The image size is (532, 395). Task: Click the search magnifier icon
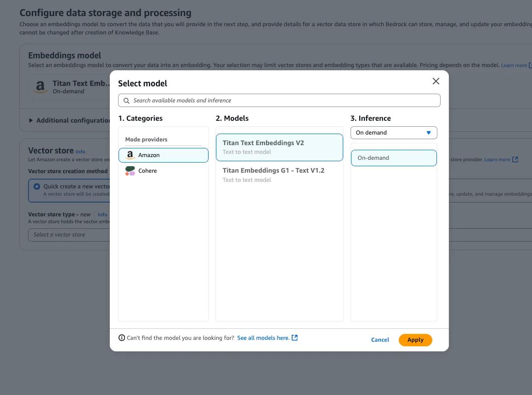tap(126, 101)
